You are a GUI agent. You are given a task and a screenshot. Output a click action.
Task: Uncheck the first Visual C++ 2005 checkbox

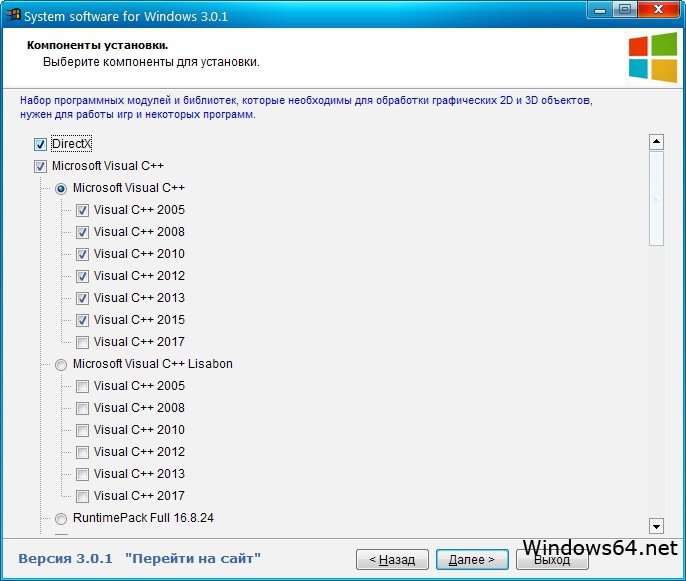pos(82,210)
